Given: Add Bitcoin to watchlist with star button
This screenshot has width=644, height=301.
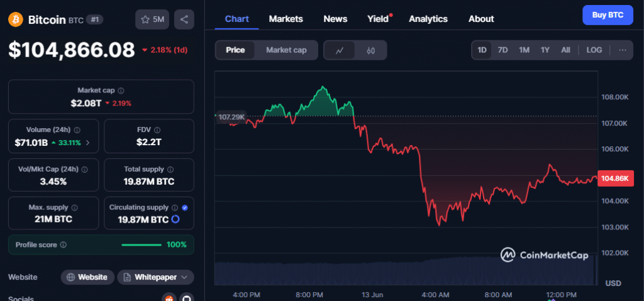Looking at the screenshot, I should click(152, 19).
